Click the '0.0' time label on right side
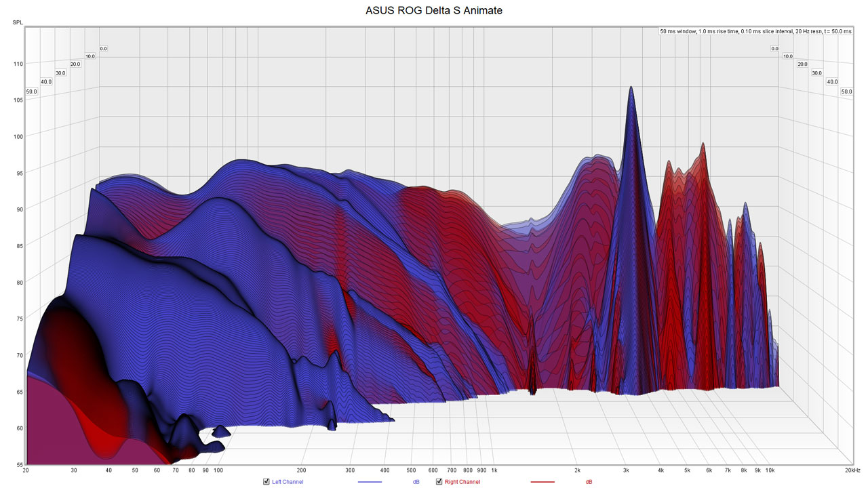The height and width of the screenshot is (488, 868). tap(774, 49)
